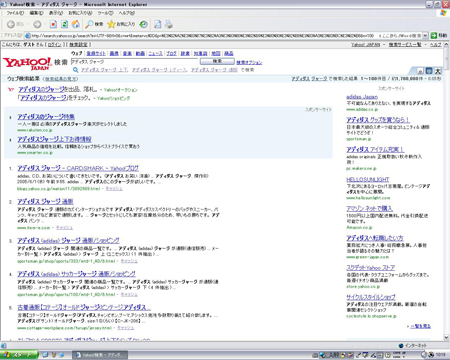Open the ツール (Tools) menu
Screen dimensions: 450x360
105,13
